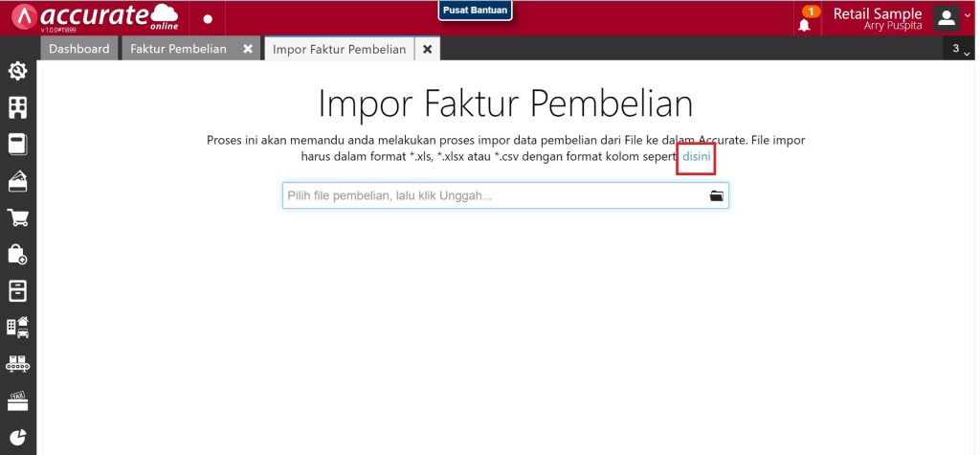Expand the open tabs counter dropdown
The image size is (980, 455).
click(x=961, y=49)
